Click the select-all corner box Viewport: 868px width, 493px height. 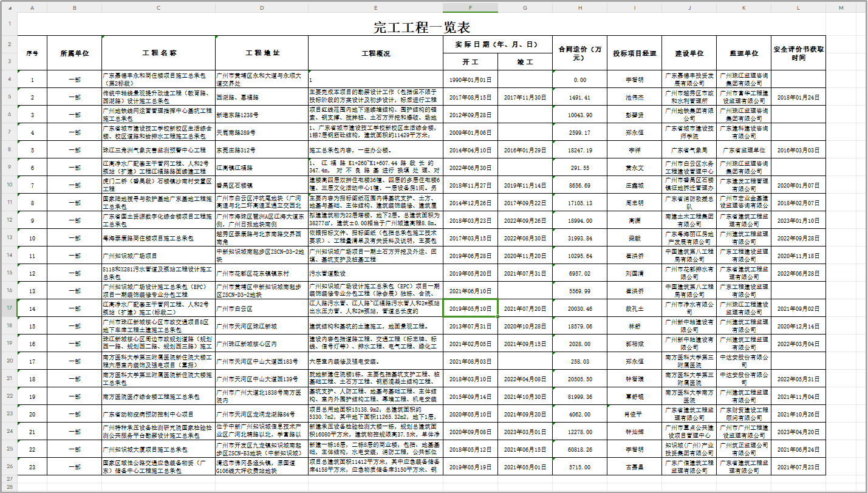point(9,7)
